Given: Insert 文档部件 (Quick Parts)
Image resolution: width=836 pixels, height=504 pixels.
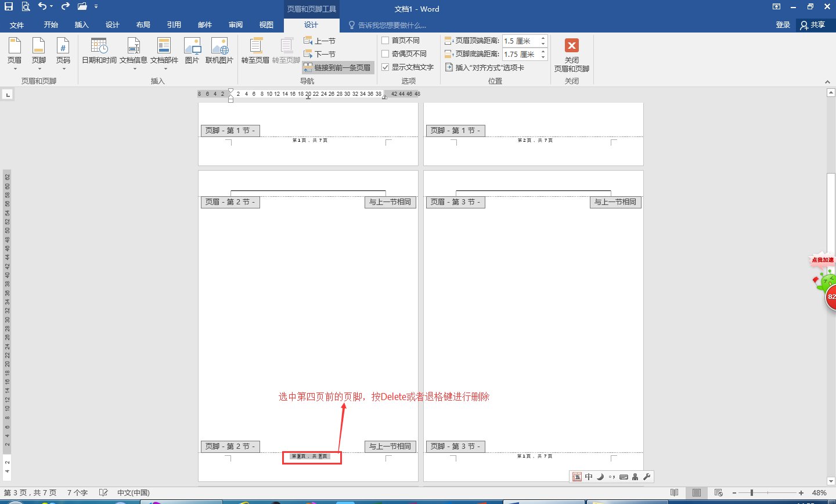Looking at the screenshot, I should click(x=164, y=52).
